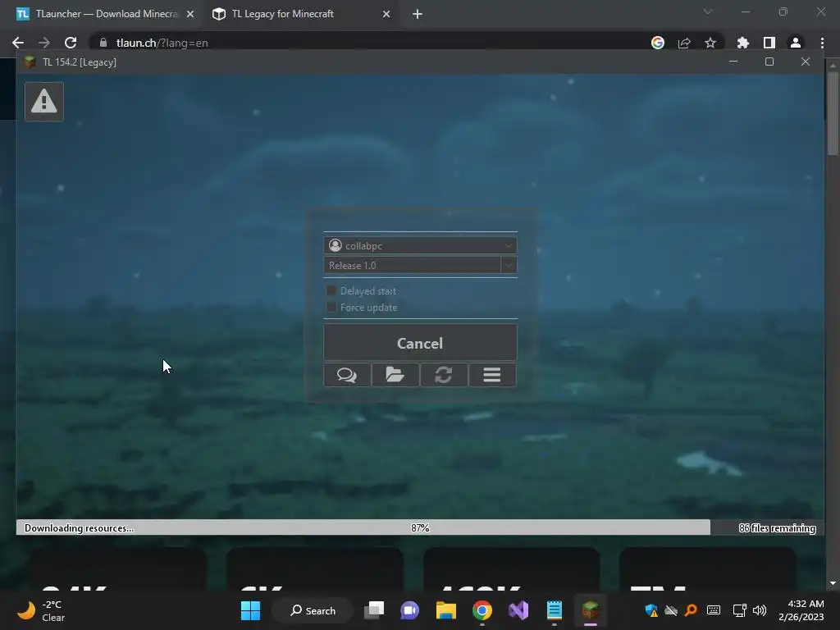This screenshot has width=840, height=630.
Task: Open volume control in system tray
Action: (759, 610)
